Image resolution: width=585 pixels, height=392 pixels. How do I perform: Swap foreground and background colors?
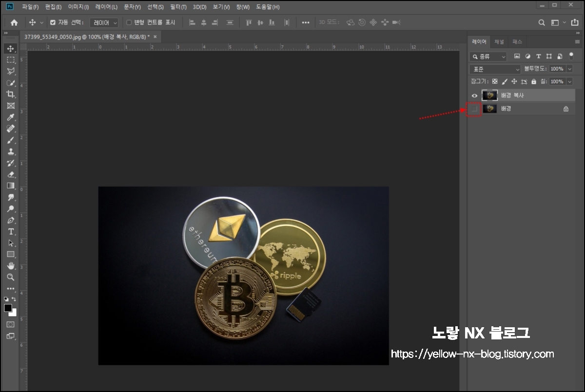(x=15, y=299)
